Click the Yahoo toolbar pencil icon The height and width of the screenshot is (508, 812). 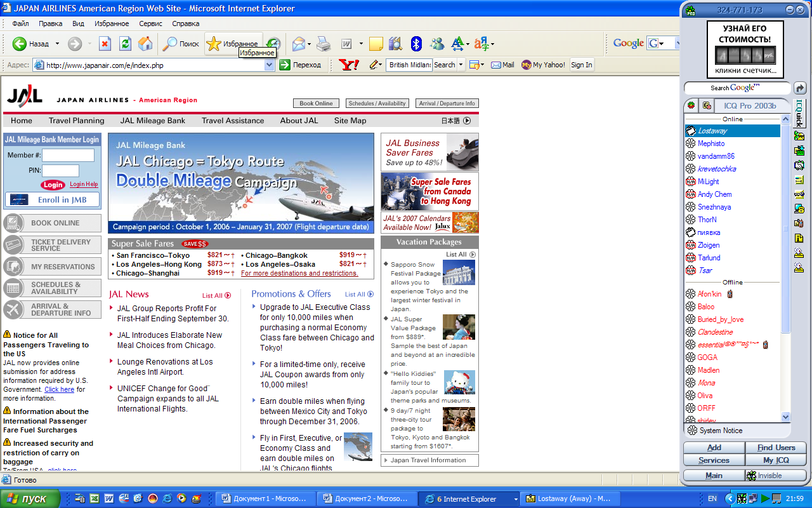pos(374,65)
